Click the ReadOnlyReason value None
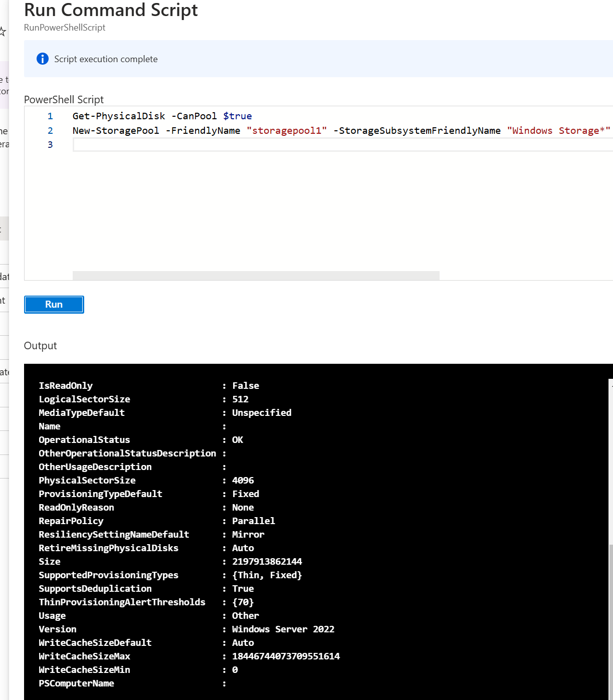Viewport: 613px width, 700px height. pyautogui.click(x=243, y=508)
